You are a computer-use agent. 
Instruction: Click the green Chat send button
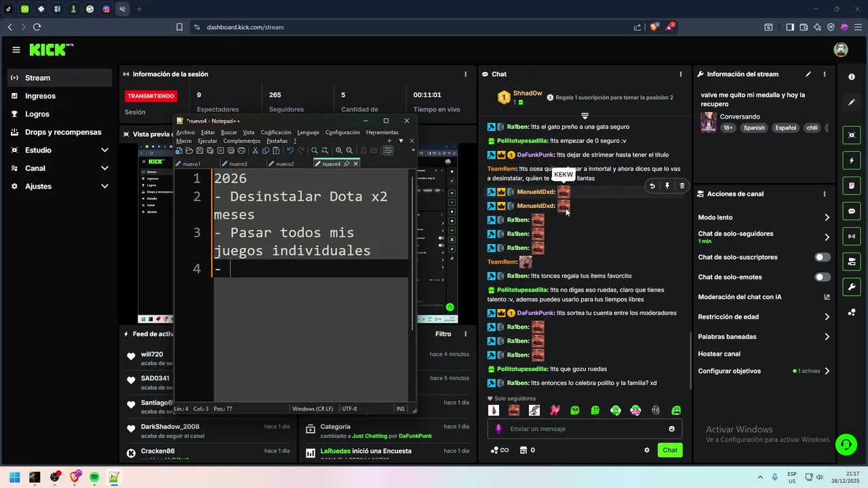(x=670, y=450)
